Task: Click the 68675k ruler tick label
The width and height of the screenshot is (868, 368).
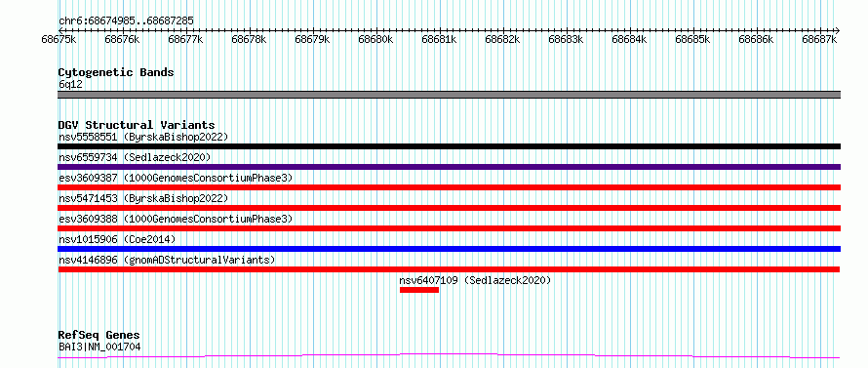Action: pyautogui.click(x=59, y=39)
